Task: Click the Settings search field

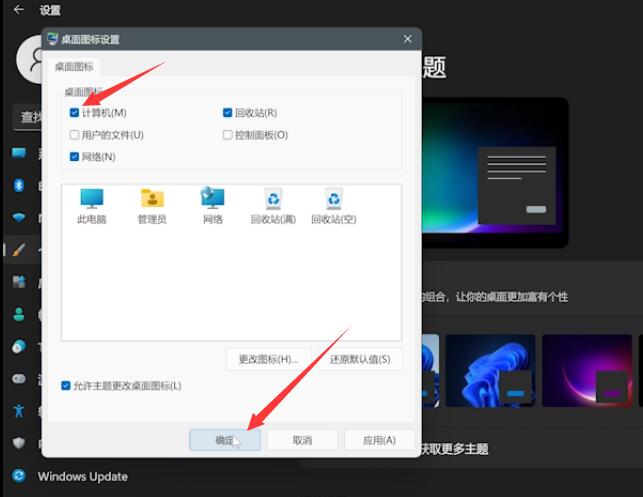Action: (27, 118)
